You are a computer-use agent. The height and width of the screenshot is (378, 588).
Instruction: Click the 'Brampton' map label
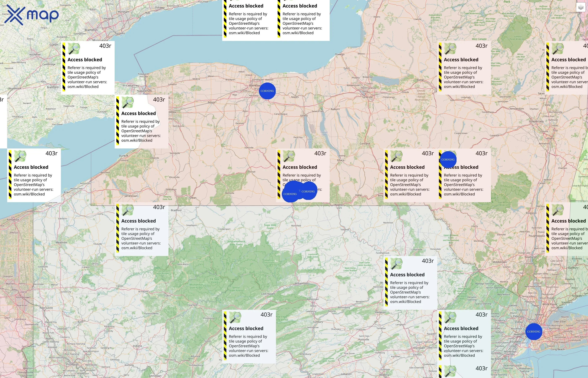pos(91,30)
